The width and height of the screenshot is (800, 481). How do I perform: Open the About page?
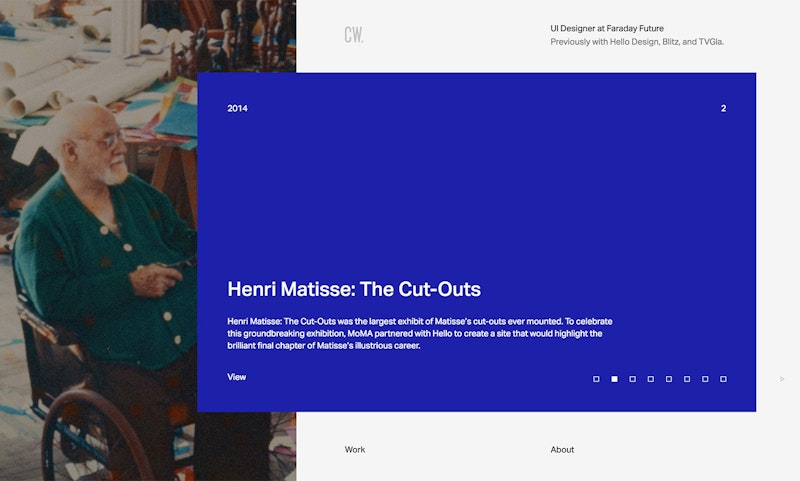[562, 449]
